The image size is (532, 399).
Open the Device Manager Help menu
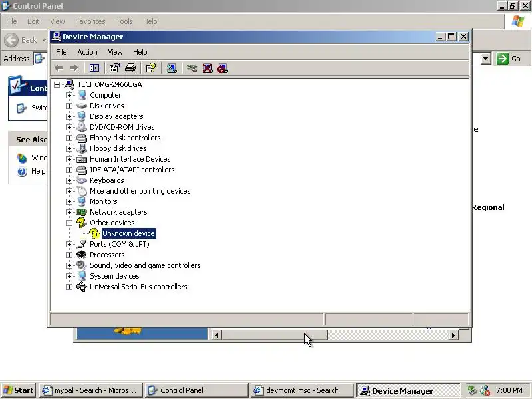[140, 52]
